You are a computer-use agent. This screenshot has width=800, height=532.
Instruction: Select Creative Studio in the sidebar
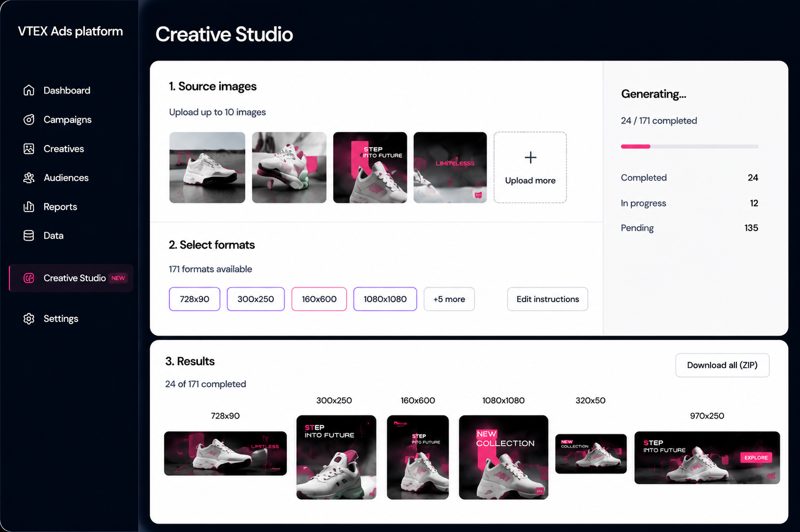click(x=71, y=278)
